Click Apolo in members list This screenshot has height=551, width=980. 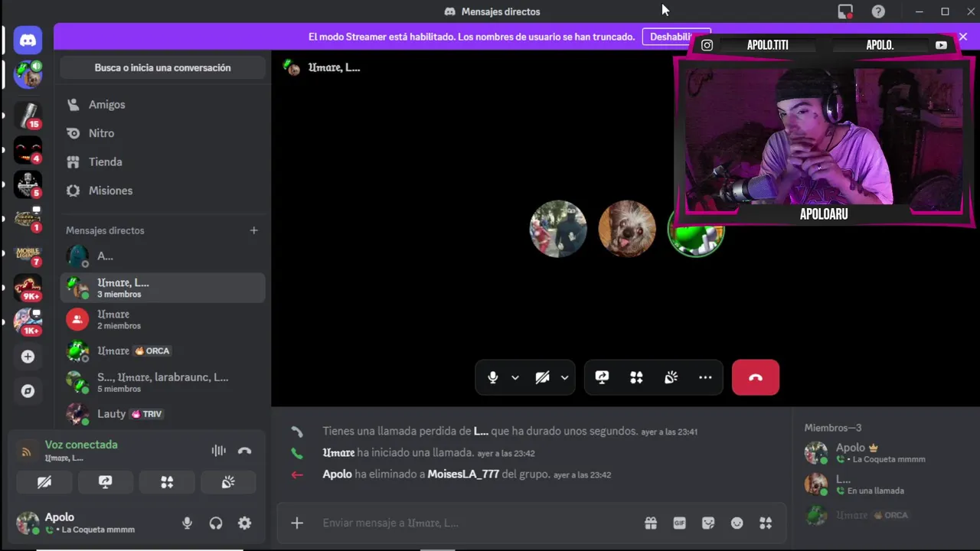click(887, 452)
